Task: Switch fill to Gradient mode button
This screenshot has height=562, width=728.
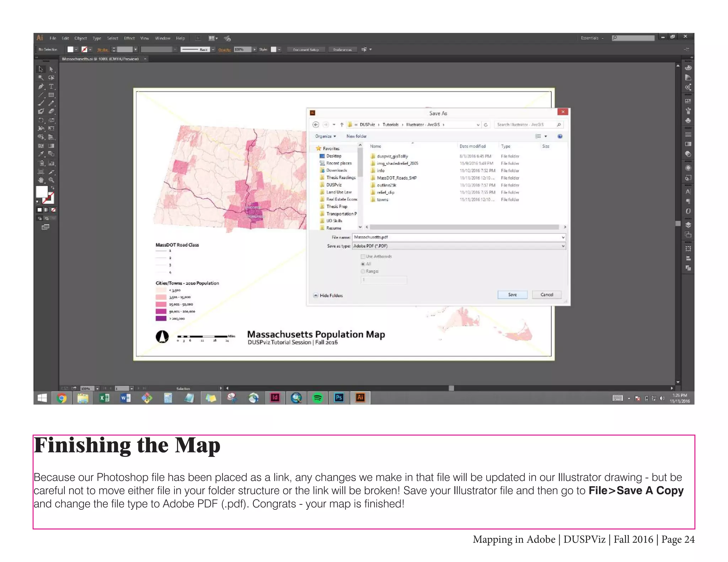Action: 46,210
